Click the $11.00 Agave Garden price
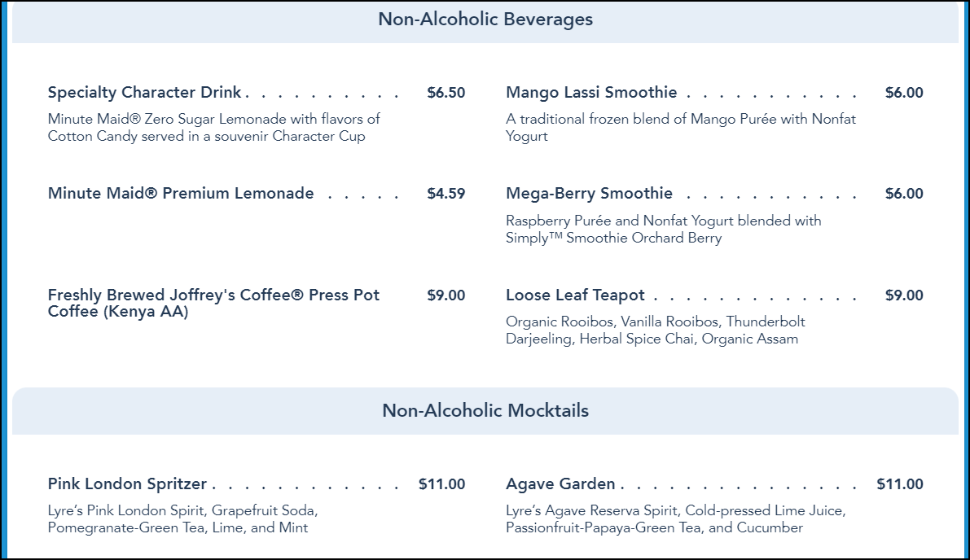This screenshot has height=560, width=970. point(899,484)
